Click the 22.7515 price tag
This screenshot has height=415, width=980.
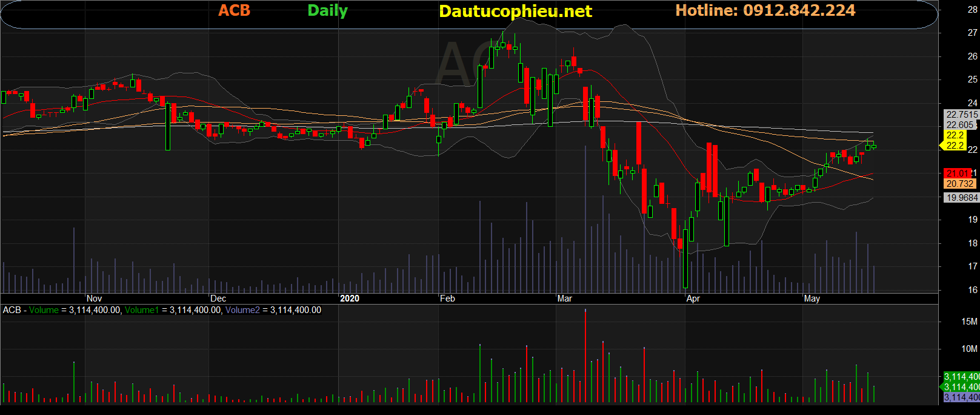pyautogui.click(x=962, y=114)
